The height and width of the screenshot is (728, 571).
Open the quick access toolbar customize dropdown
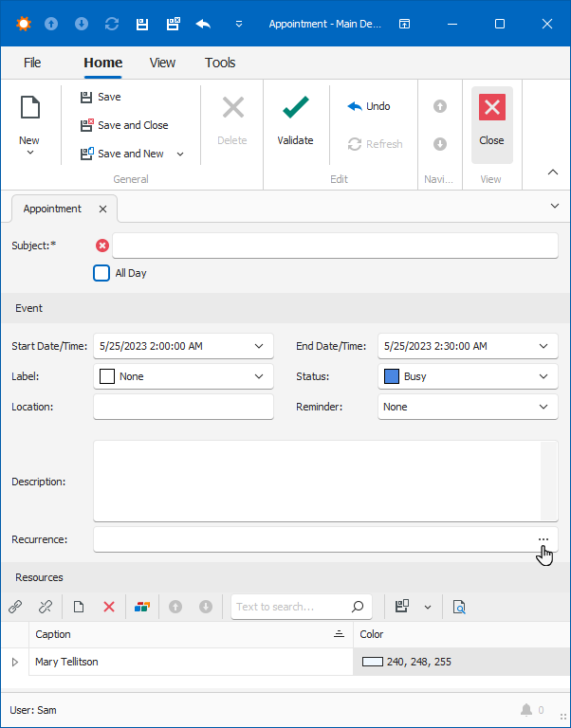point(239,24)
